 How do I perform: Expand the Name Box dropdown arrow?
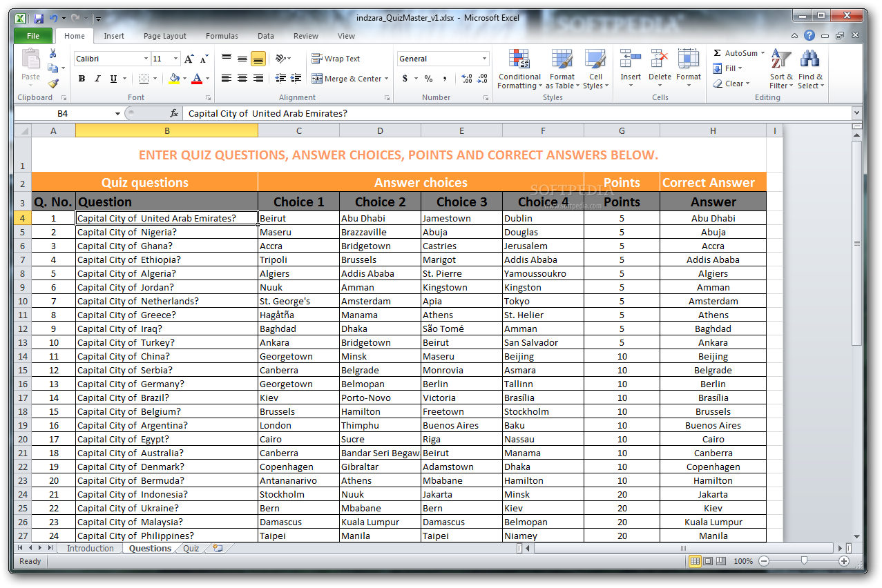(x=117, y=113)
